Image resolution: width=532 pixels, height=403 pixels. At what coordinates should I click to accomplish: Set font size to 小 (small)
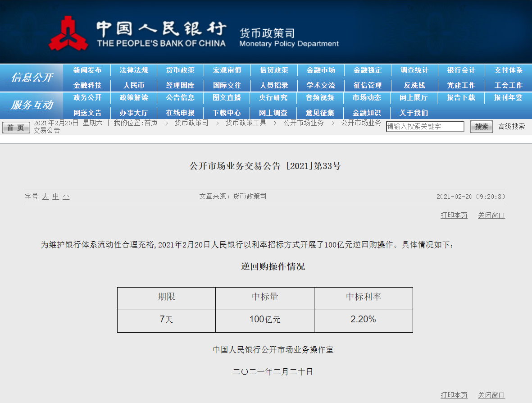66,197
